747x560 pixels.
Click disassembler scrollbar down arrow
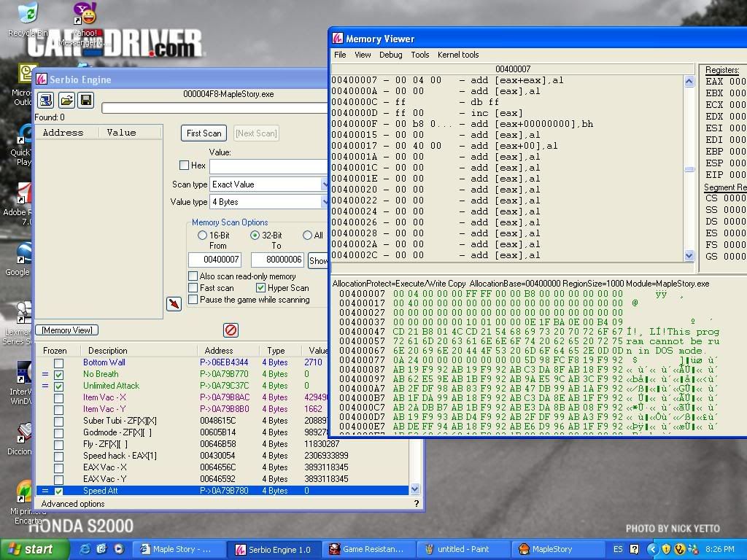tap(689, 256)
